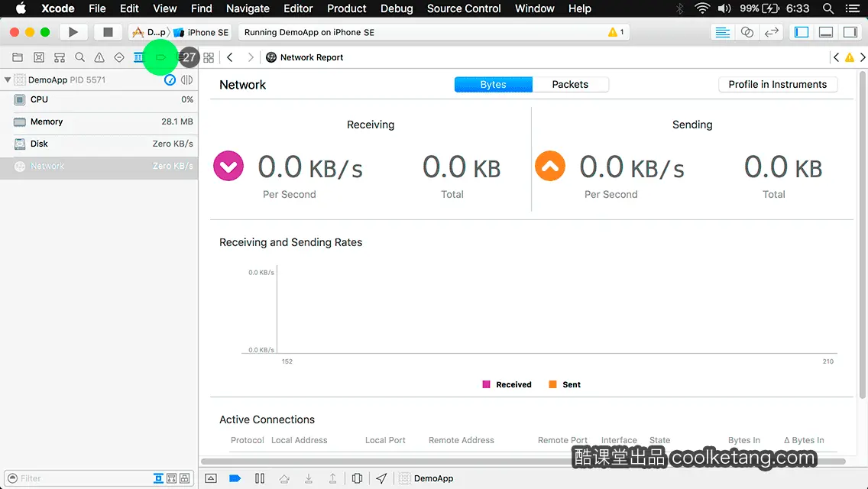Open the Source Control menu
This screenshot has height=489, width=868.
464,8
